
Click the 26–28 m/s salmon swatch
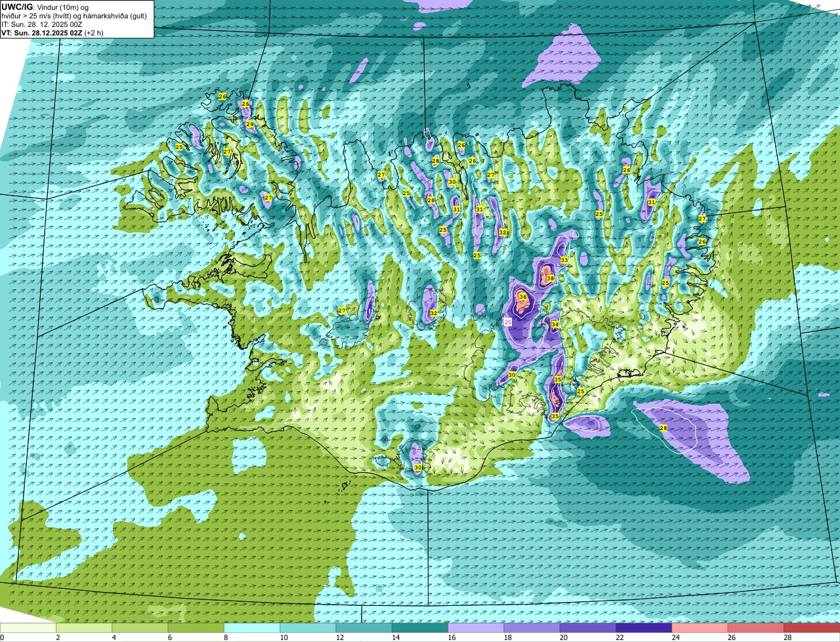pyautogui.click(x=756, y=628)
